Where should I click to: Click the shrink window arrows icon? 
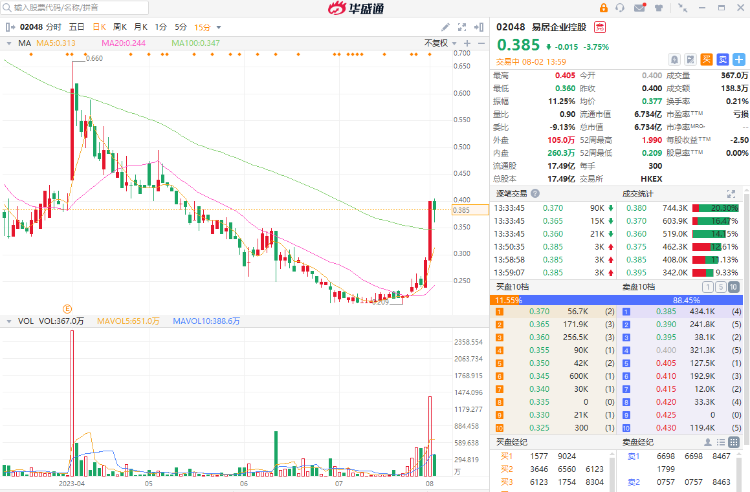(x=683, y=8)
